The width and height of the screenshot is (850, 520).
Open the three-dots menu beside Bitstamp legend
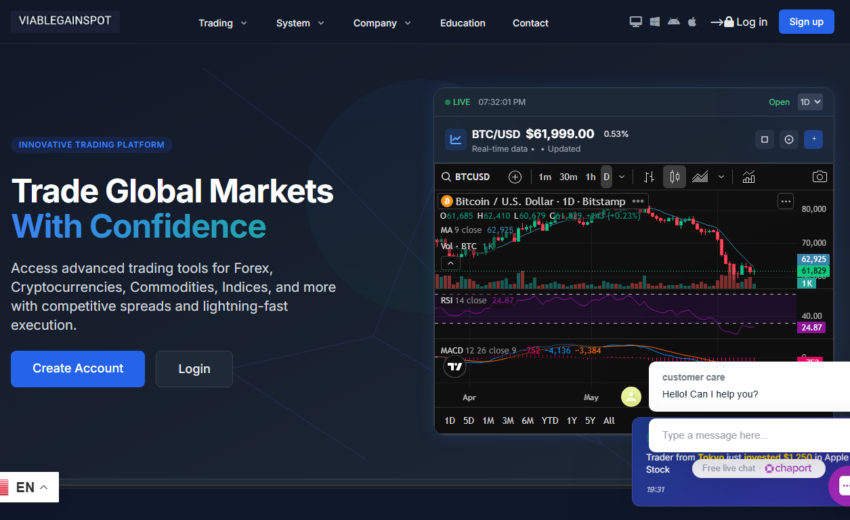click(x=638, y=201)
